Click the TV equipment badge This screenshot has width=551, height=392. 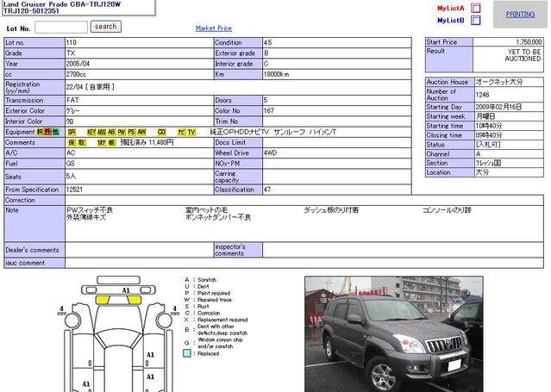pyautogui.click(x=191, y=132)
